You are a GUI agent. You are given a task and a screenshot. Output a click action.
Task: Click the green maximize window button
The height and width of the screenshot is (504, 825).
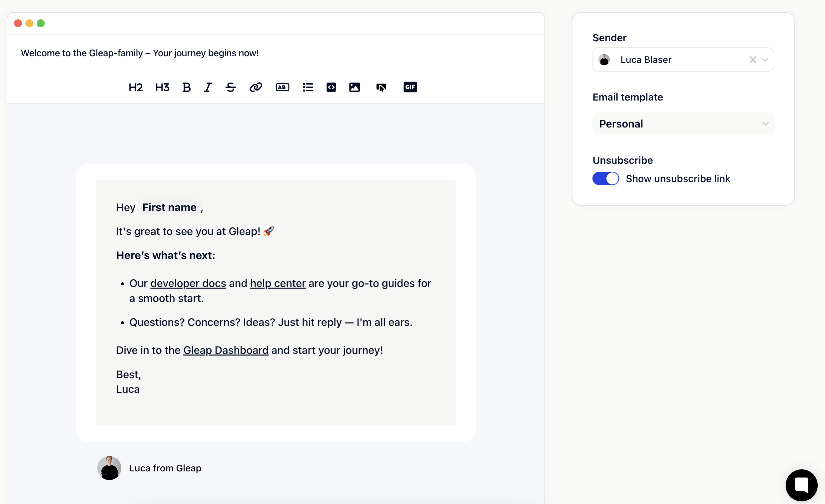pos(41,23)
